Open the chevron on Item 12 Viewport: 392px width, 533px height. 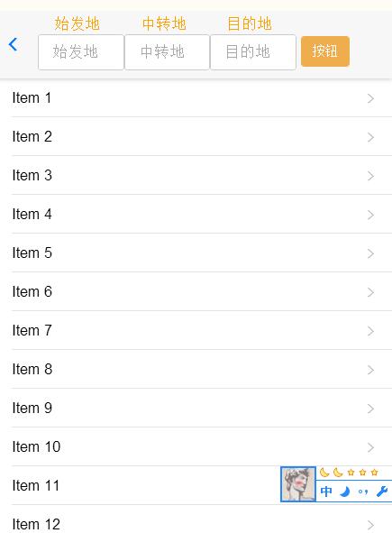coord(370,525)
